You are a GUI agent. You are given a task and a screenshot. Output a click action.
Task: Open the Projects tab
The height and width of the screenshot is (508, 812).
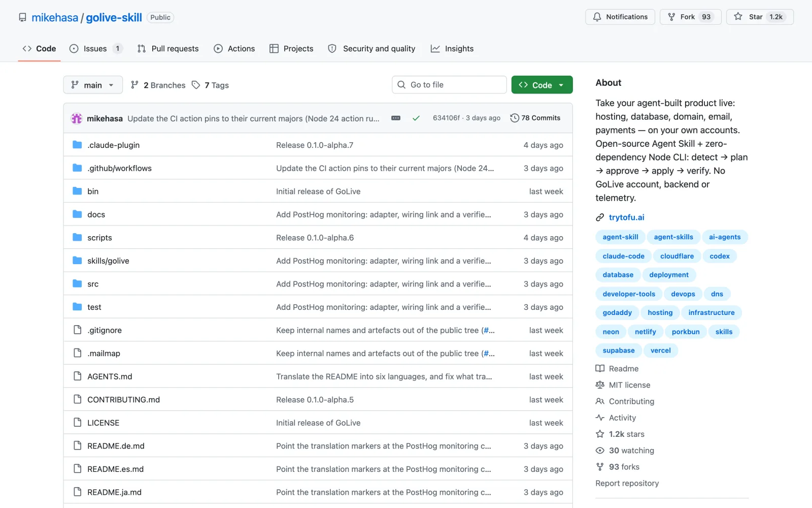pos(291,49)
